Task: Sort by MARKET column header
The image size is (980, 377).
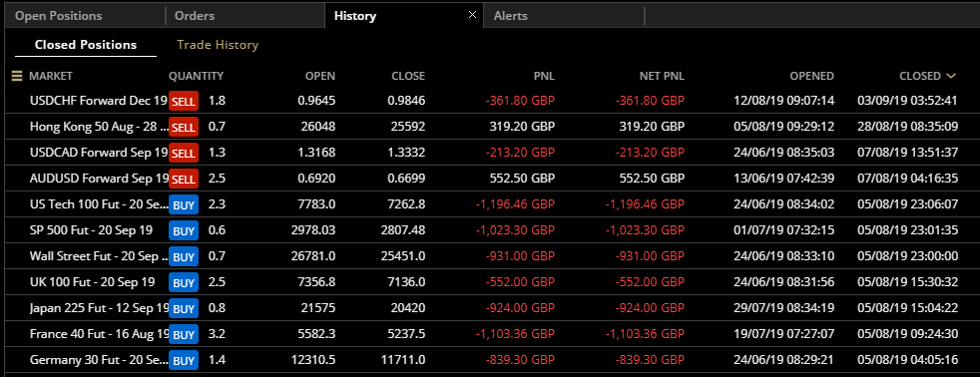Action: (51, 76)
